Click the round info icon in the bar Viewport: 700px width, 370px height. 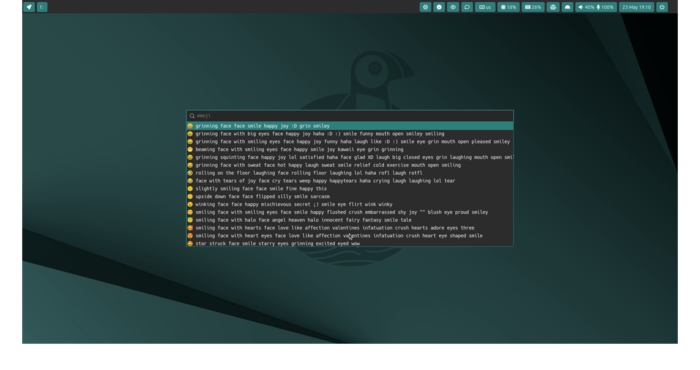coord(439,7)
